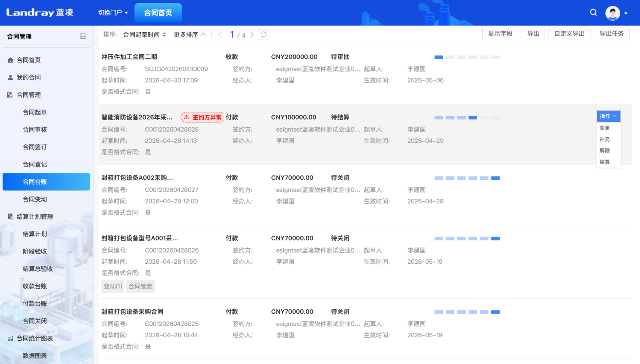Collapse the sidebar using the fold icon
This screenshot has height=364, width=640.
click(x=83, y=37)
